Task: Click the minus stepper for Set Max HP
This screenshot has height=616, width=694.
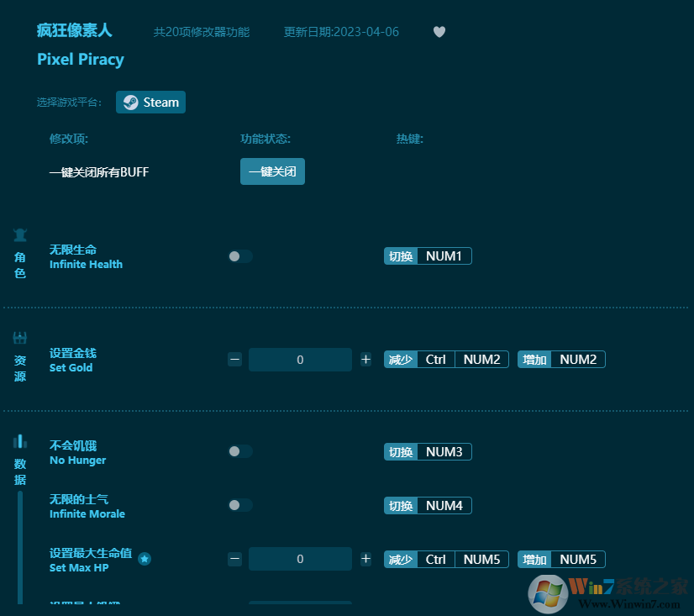Action: coord(234,558)
